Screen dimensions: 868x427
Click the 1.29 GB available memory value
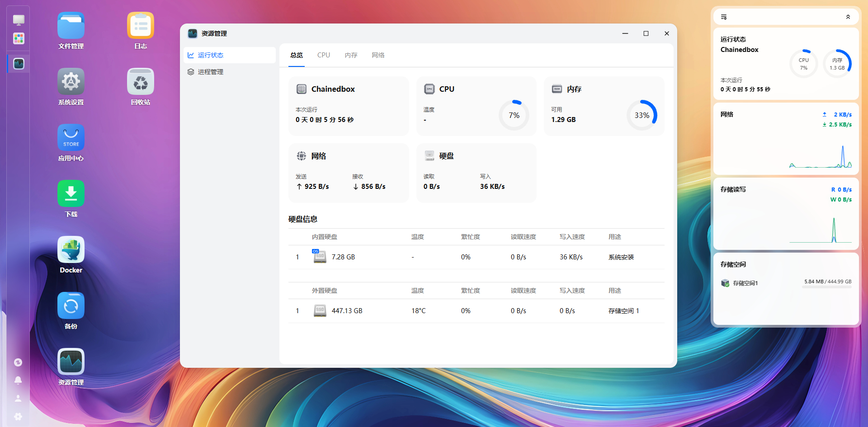point(563,120)
